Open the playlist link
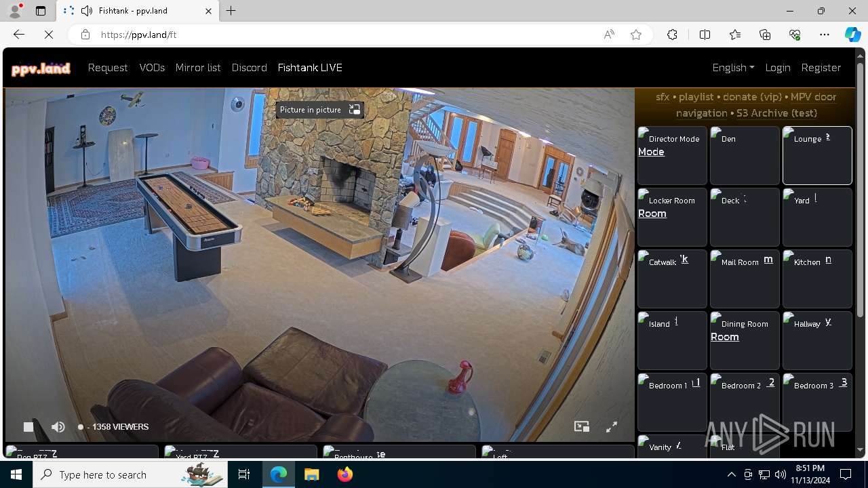The width and height of the screenshot is (868, 488). point(696,97)
